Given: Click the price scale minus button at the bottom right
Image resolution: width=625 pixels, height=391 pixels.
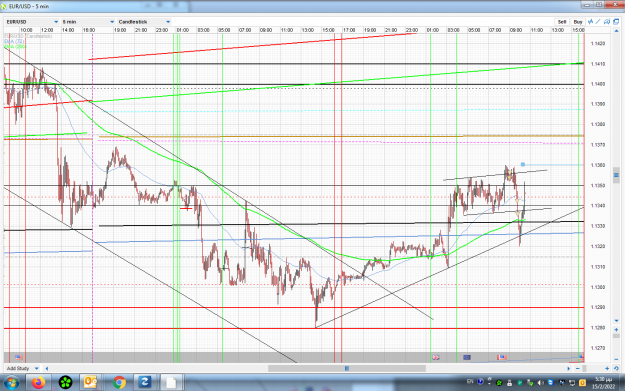Looking at the screenshot, I should click(616, 360).
